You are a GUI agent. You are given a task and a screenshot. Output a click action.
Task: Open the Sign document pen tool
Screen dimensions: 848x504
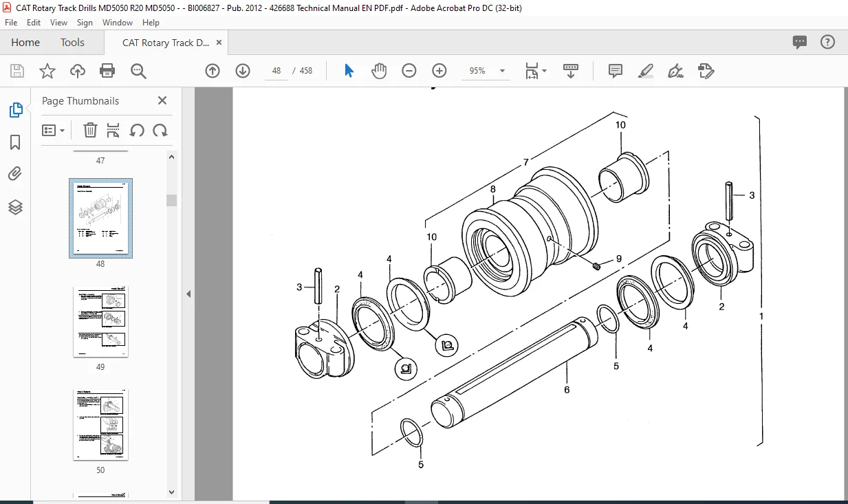tap(675, 71)
